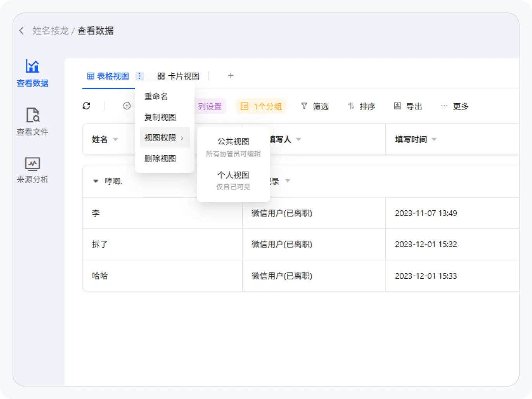
Task: Open 查看文件 in the sidebar
Action: click(x=33, y=121)
